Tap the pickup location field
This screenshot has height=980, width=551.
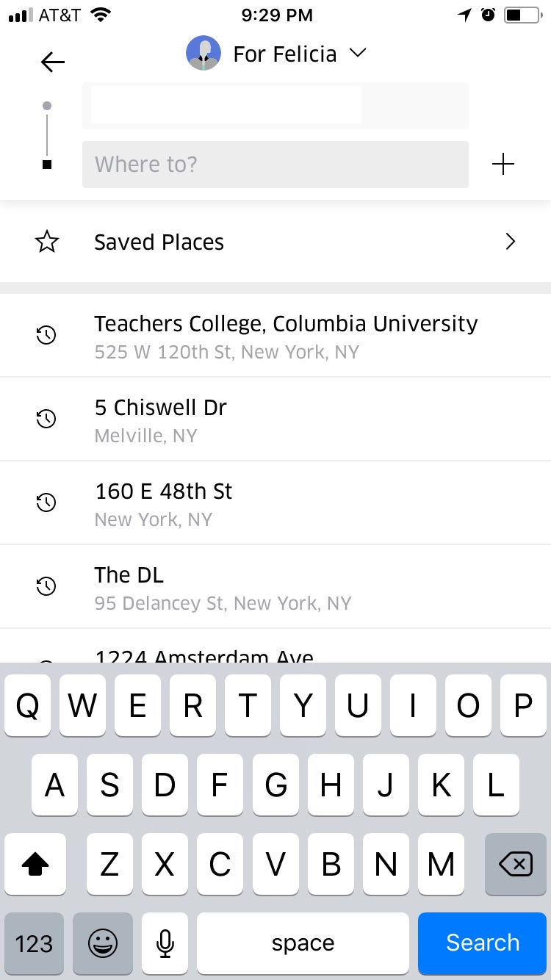[x=275, y=106]
